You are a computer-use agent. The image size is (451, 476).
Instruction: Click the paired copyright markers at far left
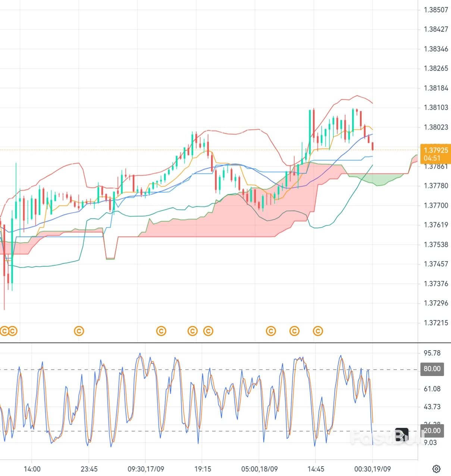[x=9, y=331]
